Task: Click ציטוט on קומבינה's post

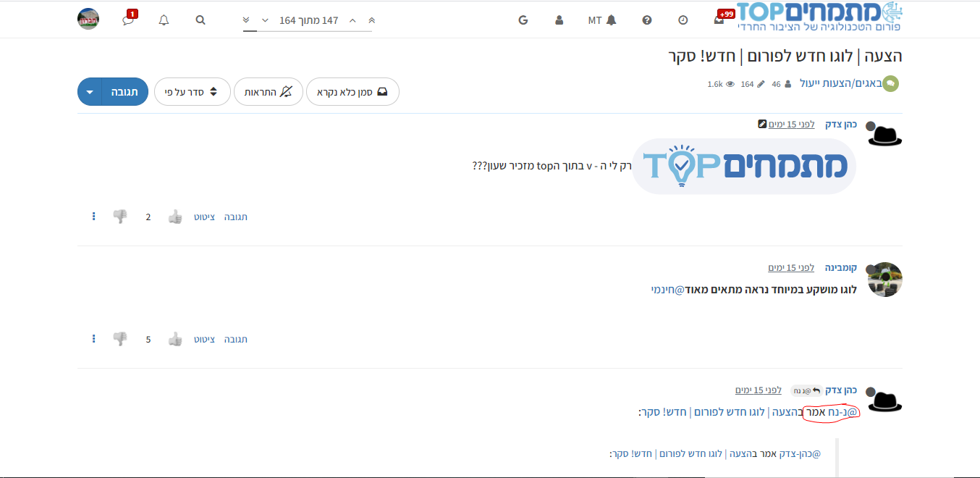Action: click(x=204, y=339)
